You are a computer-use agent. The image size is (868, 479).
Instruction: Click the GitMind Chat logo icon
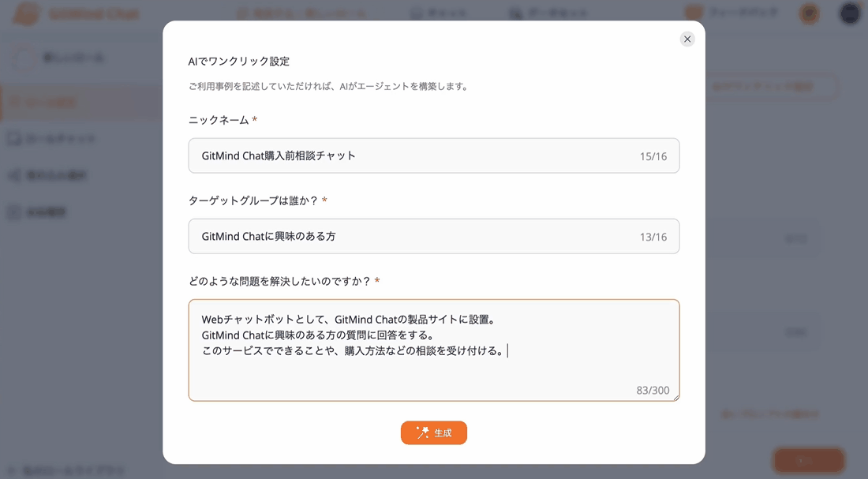[x=24, y=13]
